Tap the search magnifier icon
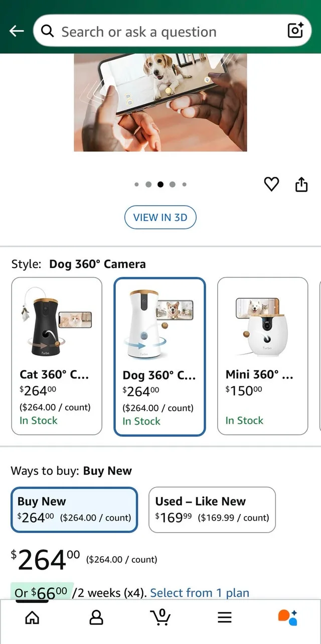This screenshot has width=321, height=644. point(47,31)
